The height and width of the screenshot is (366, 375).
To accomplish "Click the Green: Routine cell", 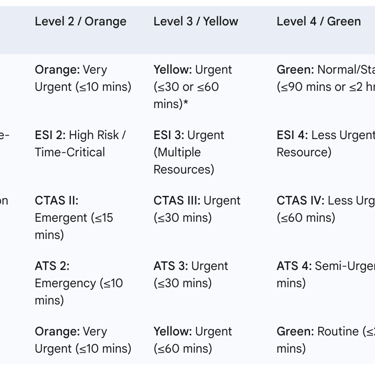I will [326, 340].
